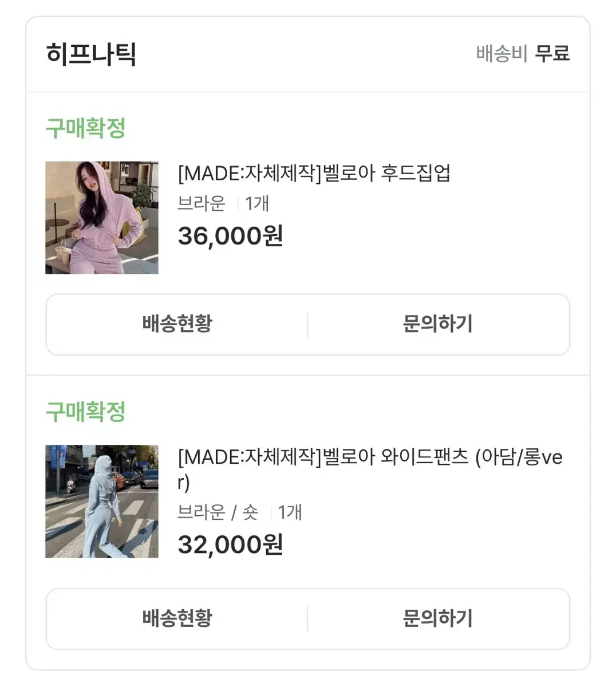Open the pink hoodie product thumbnail

[102, 218]
